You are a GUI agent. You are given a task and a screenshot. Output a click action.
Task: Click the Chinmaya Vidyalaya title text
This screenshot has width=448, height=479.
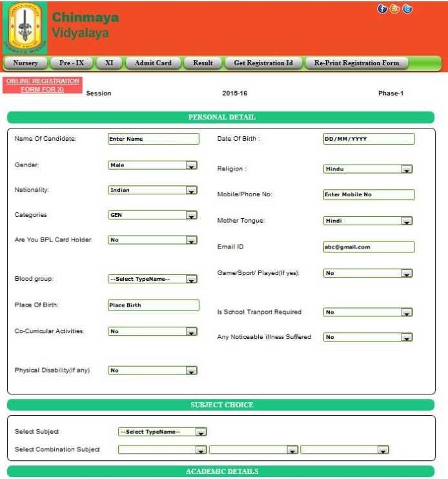coord(85,25)
